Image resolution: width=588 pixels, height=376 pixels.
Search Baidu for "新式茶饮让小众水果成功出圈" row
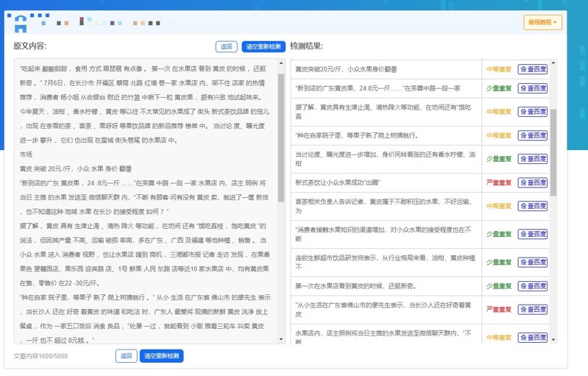532,182
